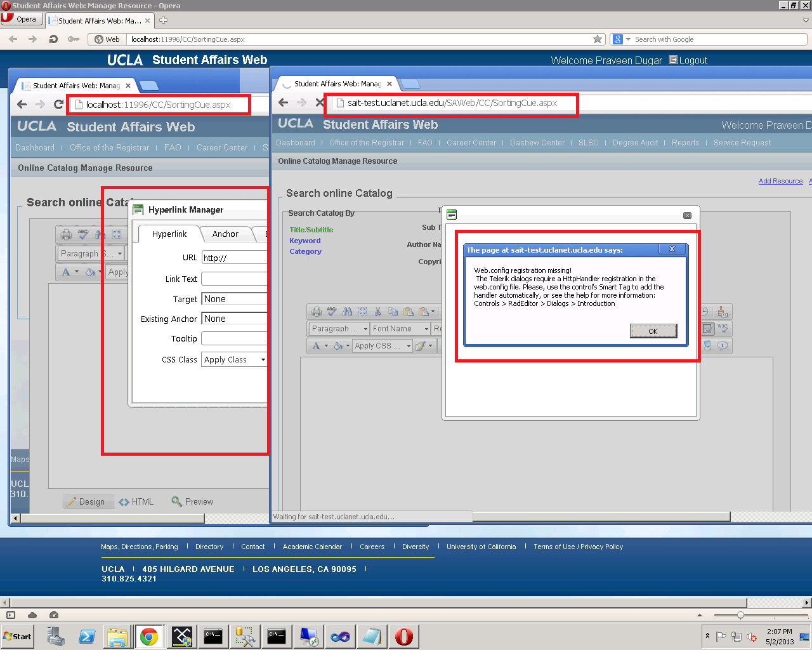This screenshot has height=650, width=812.
Task: Close the sait-test alert dialog
Action: tap(672, 249)
